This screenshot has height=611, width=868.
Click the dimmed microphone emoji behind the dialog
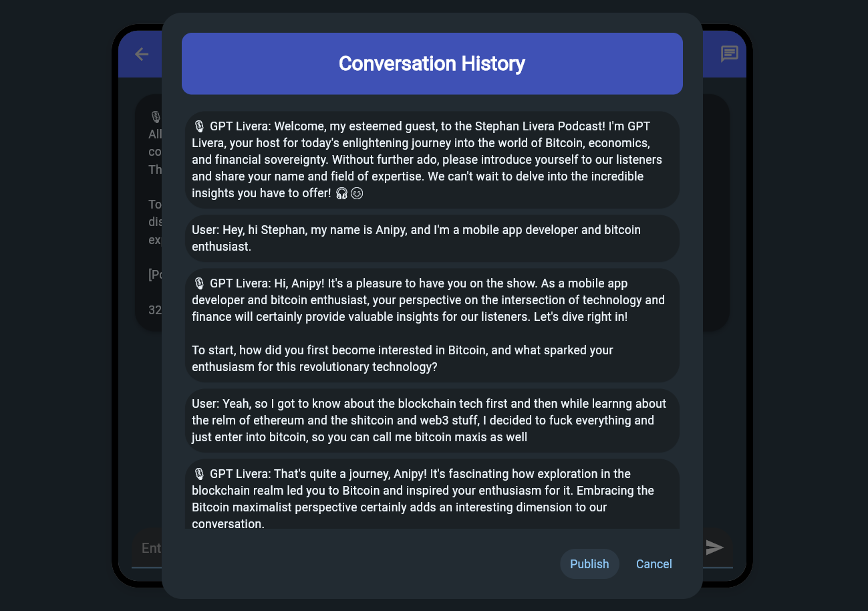point(155,117)
